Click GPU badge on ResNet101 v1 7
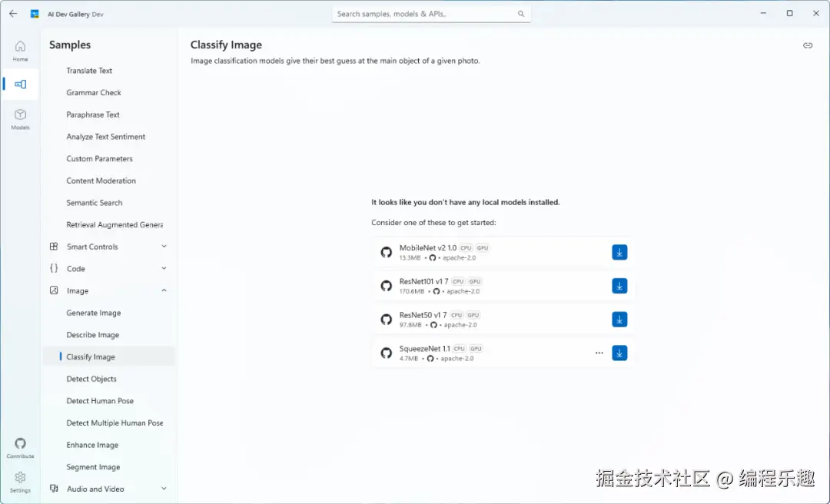 pyautogui.click(x=475, y=282)
